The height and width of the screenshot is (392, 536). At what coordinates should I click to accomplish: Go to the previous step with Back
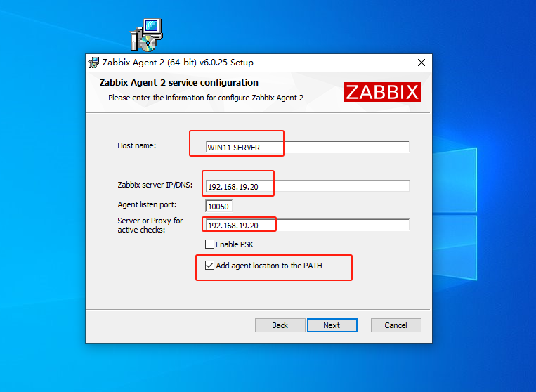(x=280, y=325)
